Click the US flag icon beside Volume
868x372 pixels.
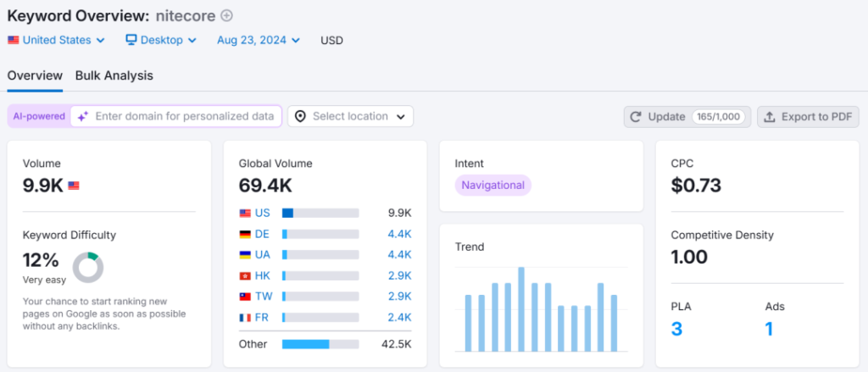pyautogui.click(x=74, y=186)
